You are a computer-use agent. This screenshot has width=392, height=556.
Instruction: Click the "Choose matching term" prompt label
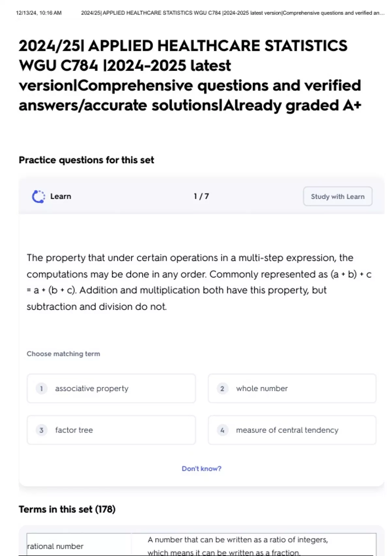pos(63,354)
